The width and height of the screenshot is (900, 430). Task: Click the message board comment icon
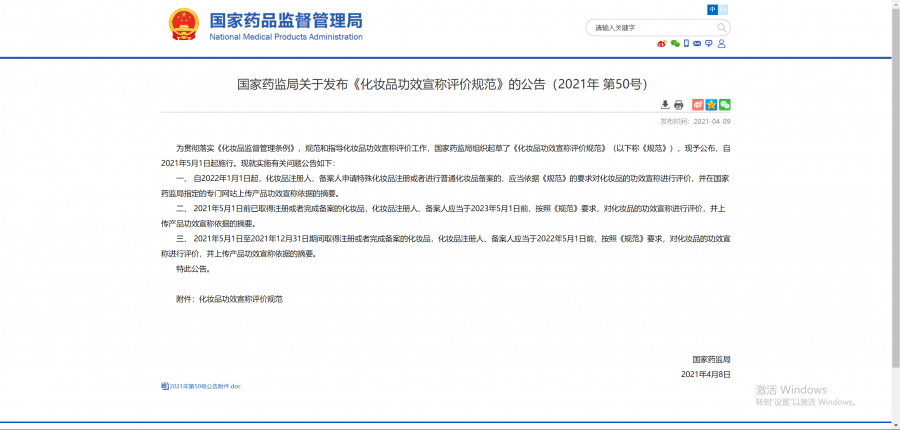coord(709,44)
